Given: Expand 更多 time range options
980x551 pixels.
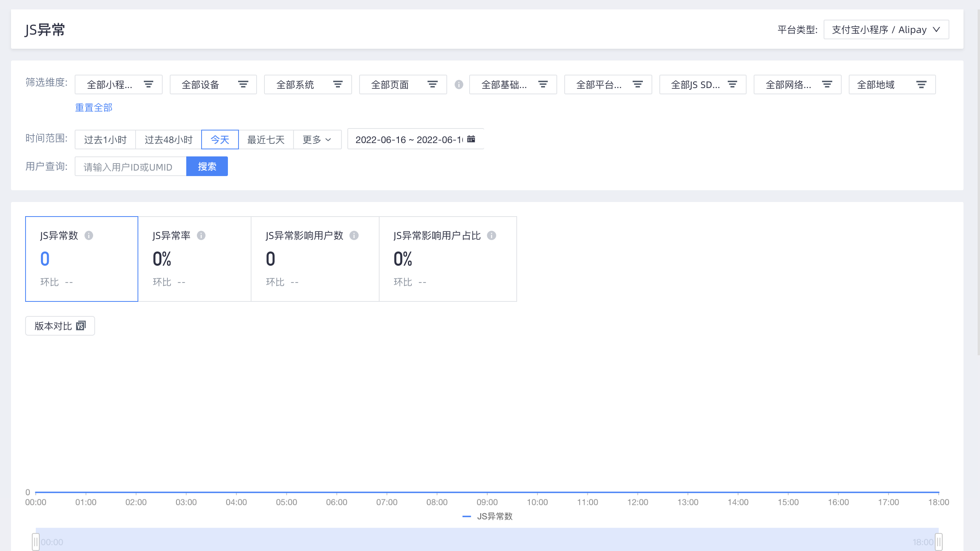Looking at the screenshot, I should point(317,140).
